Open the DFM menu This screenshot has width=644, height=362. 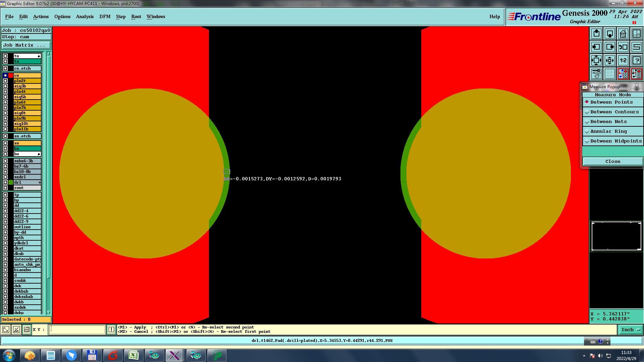click(x=105, y=16)
